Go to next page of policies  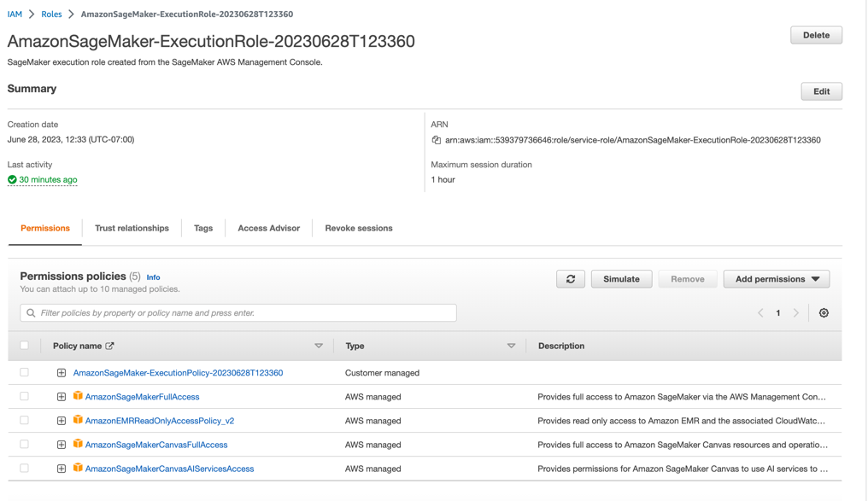[x=796, y=313]
